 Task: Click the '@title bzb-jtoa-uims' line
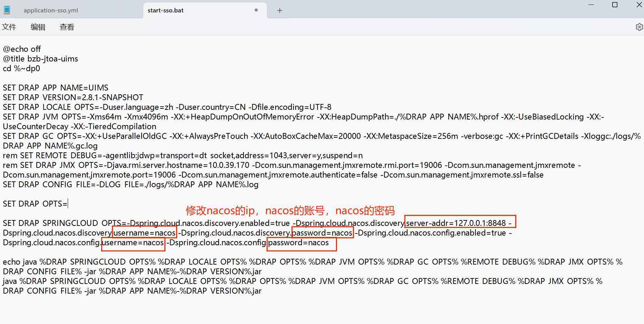click(40, 59)
